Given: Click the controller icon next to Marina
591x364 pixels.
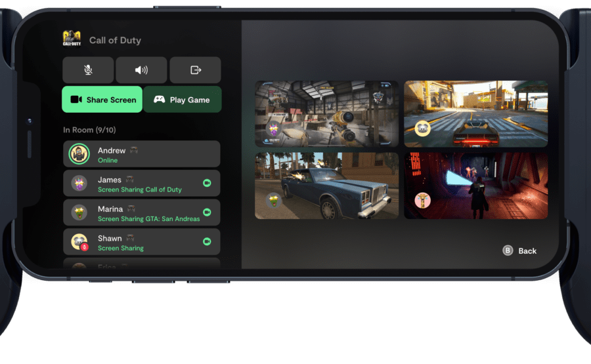Looking at the screenshot, I should (x=131, y=209).
